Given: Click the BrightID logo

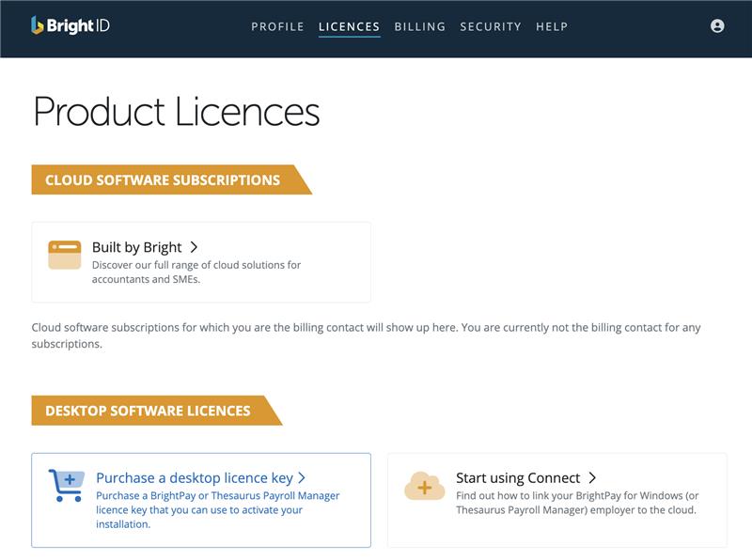Looking at the screenshot, I should pyautogui.click(x=70, y=26).
